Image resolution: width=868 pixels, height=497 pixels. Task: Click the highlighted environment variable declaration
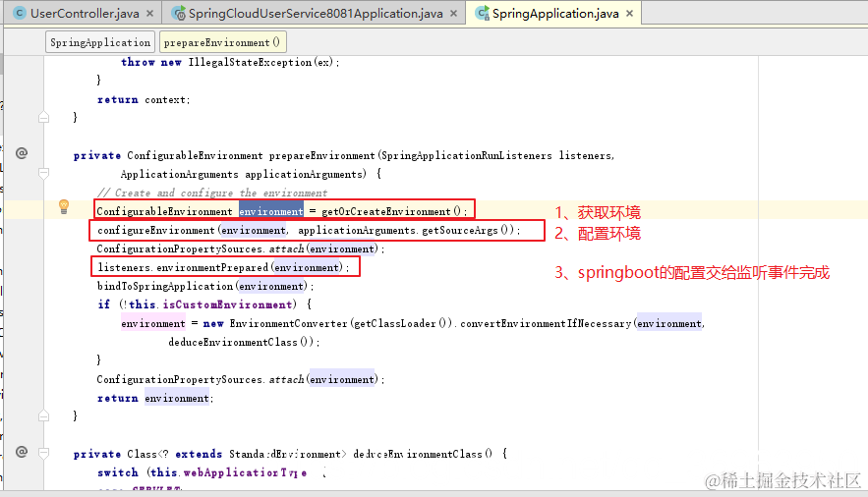coord(271,211)
